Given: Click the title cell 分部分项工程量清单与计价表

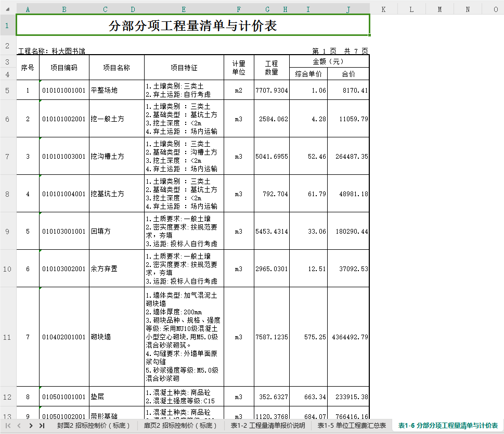Looking at the screenshot, I should 193,25.
